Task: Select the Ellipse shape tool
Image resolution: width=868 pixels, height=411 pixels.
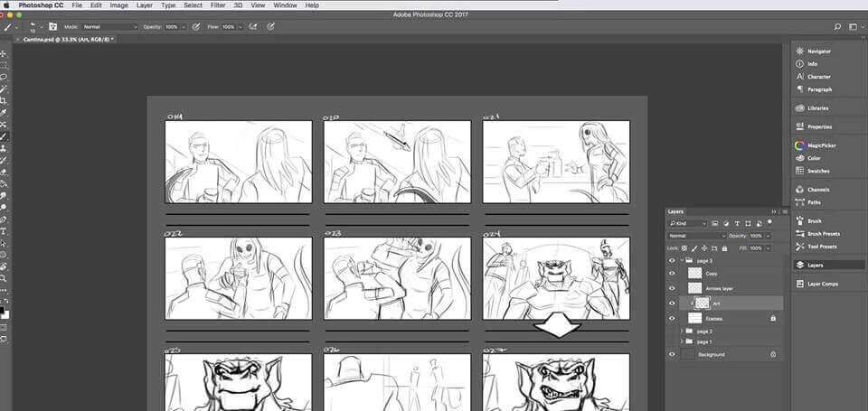Action: click(x=4, y=255)
